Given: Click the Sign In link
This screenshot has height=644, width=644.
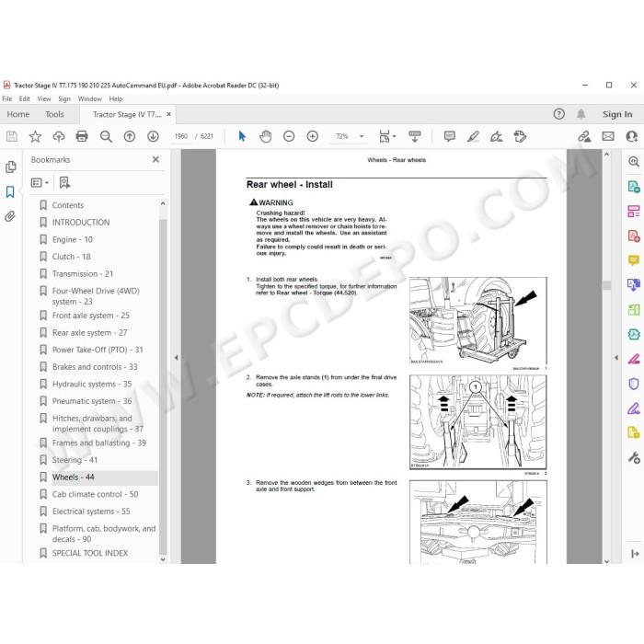Looking at the screenshot, I should [x=617, y=115].
